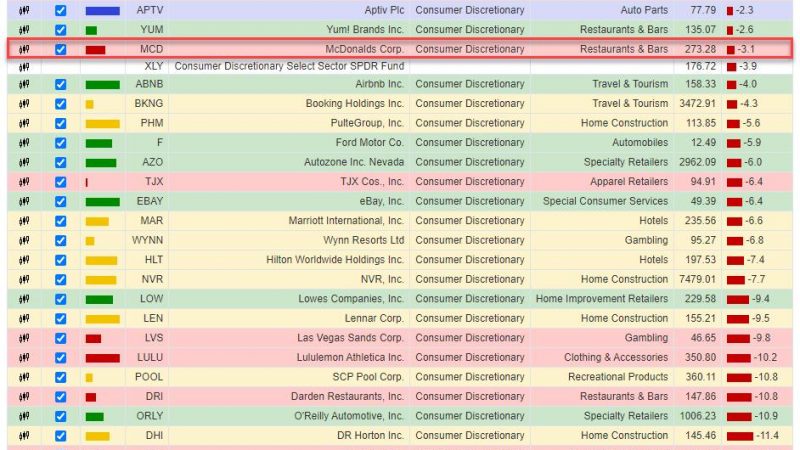
Task: Open the chart icon for ABNB row
Action: tap(24, 84)
